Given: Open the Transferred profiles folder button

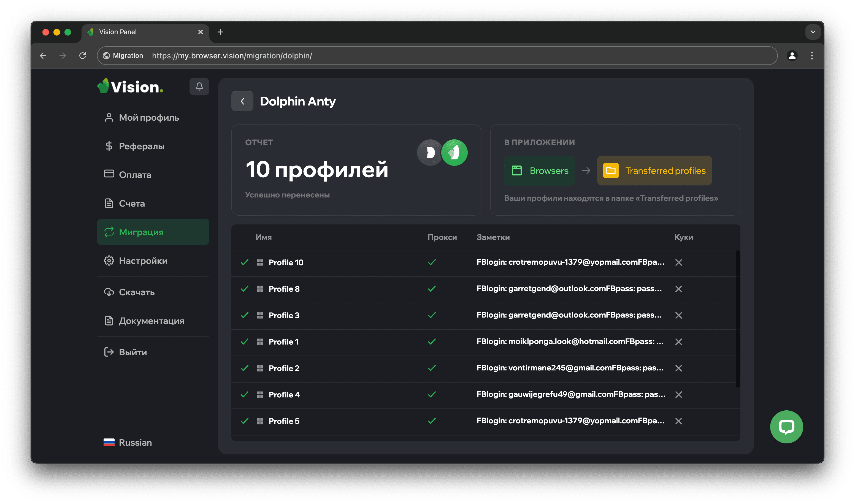Looking at the screenshot, I should [x=654, y=170].
